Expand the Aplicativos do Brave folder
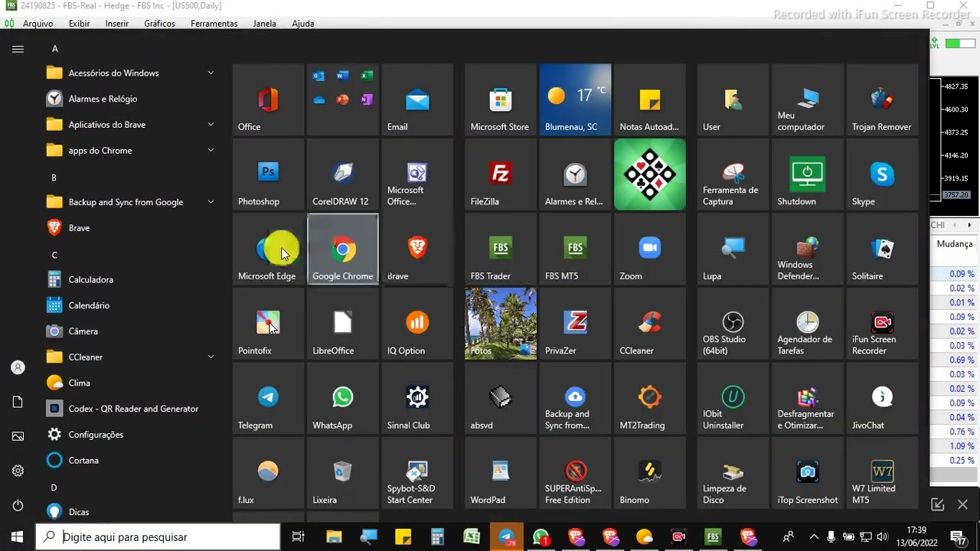The height and width of the screenshot is (551, 980). pyautogui.click(x=131, y=125)
